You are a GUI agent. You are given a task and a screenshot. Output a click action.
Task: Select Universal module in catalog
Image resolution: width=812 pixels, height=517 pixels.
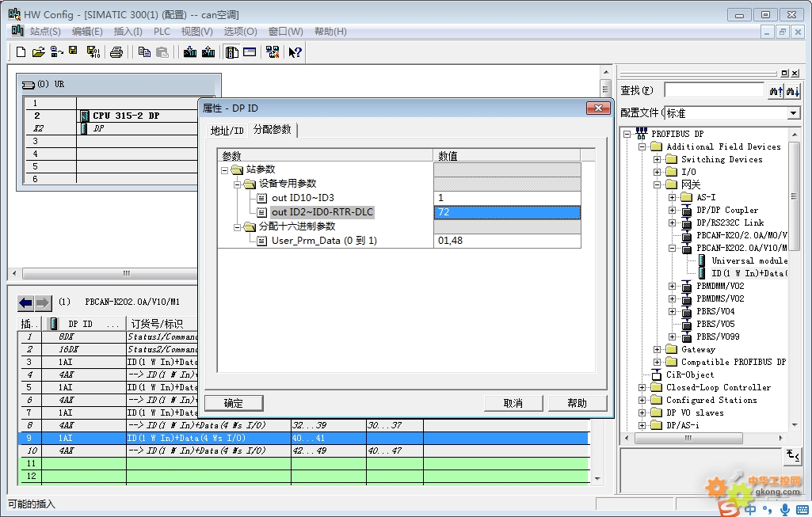tap(749, 260)
